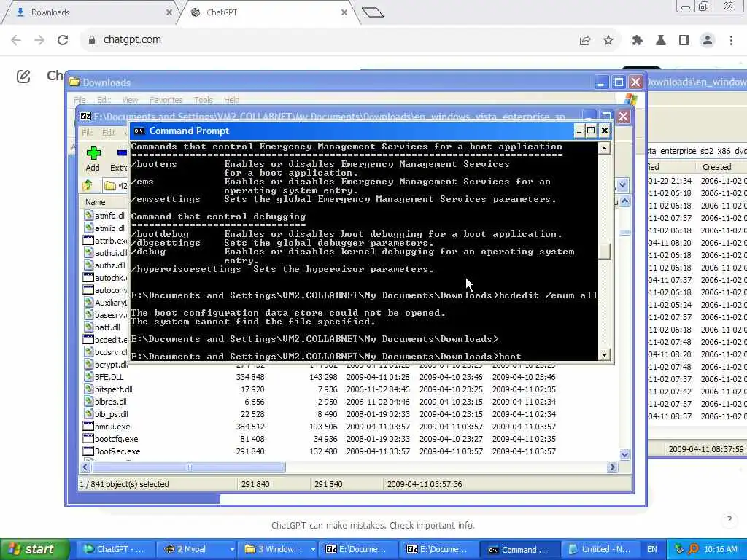
Task: Open the browser profile avatar
Action: click(x=708, y=41)
